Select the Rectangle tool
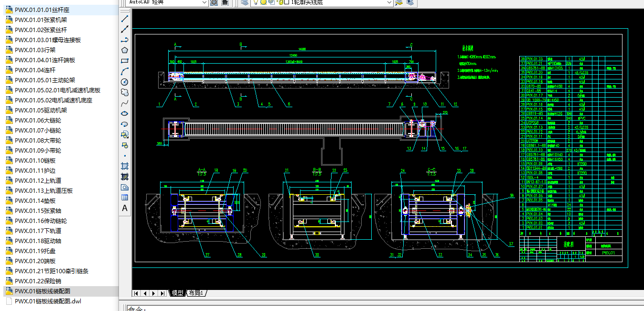The height and width of the screenshot is (311, 644). 125,61
